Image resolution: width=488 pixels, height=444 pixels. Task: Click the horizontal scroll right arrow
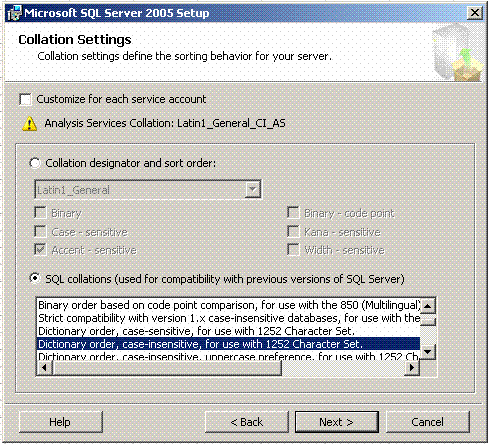pyautogui.click(x=412, y=368)
